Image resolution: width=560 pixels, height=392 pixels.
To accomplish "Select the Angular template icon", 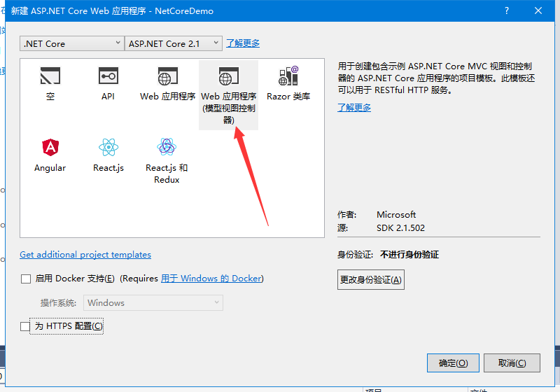I will pyautogui.click(x=50, y=147).
